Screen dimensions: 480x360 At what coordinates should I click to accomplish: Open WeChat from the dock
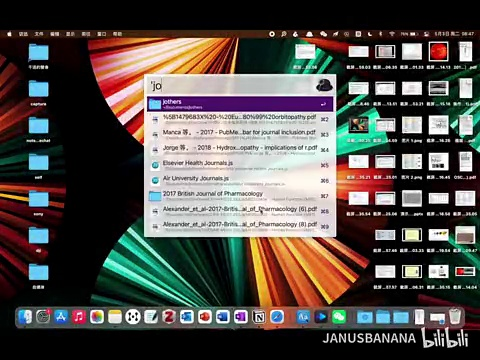[339, 317]
